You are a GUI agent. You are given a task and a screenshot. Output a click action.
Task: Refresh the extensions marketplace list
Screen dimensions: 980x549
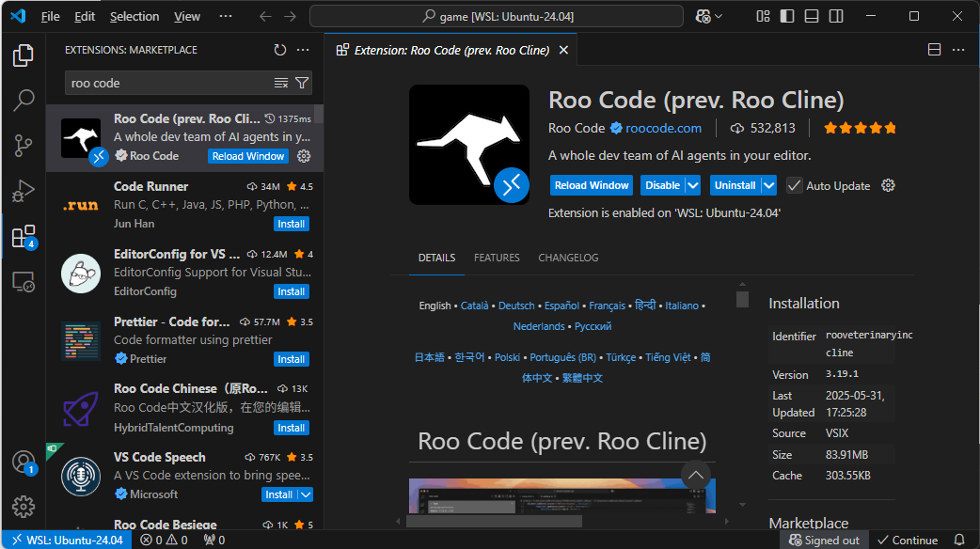(x=280, y=50)
